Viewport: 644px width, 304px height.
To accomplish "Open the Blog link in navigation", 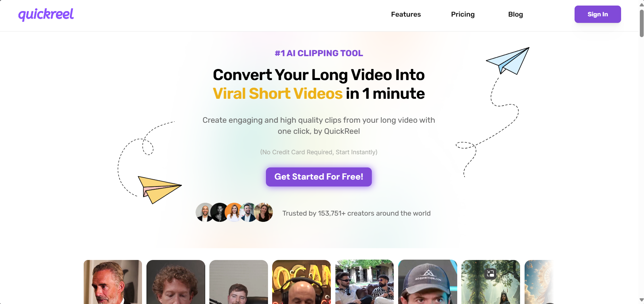I will click(x=516, y=14).
